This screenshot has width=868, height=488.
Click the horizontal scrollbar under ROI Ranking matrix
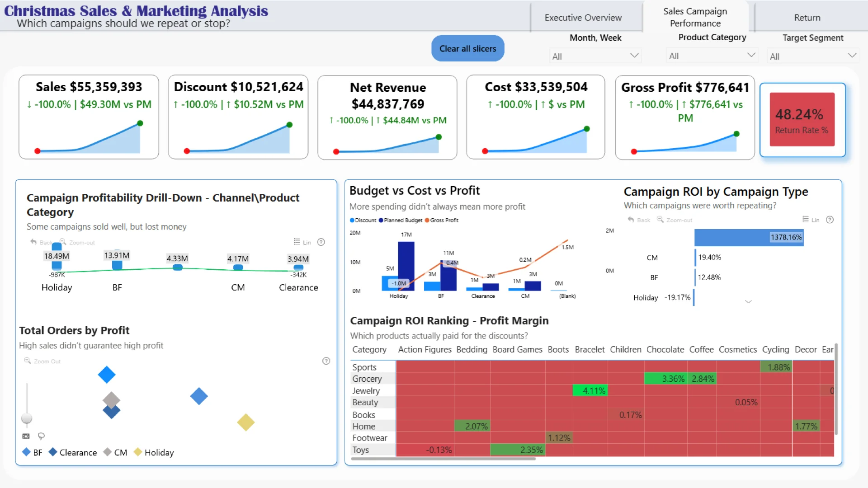[x=443, y=459]
